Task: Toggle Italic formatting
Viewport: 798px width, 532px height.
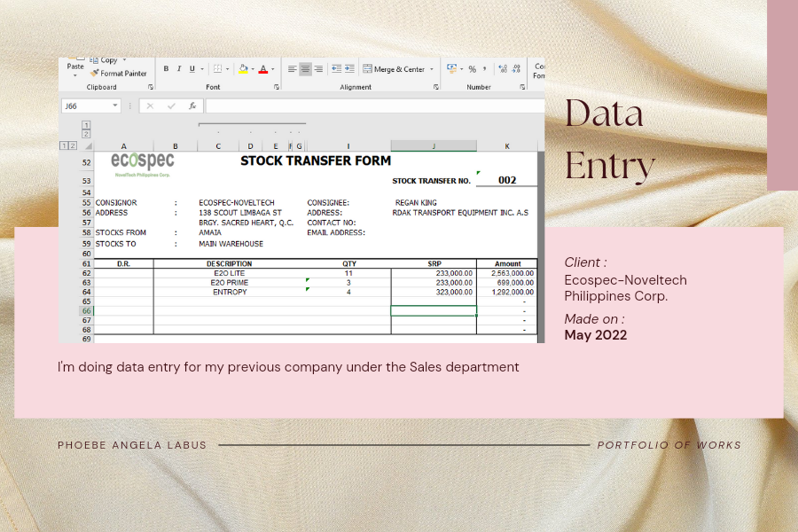Action: pyautogui.click(x=179, y=69)
